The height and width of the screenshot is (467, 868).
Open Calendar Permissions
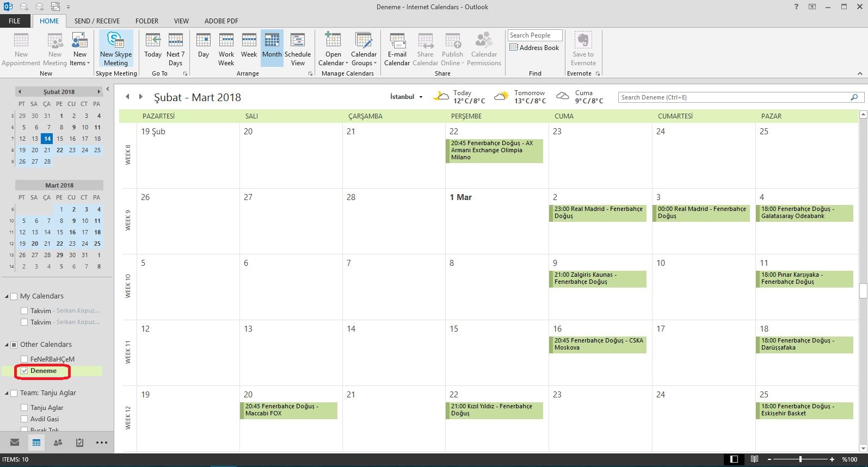click(x=484, y=49)
